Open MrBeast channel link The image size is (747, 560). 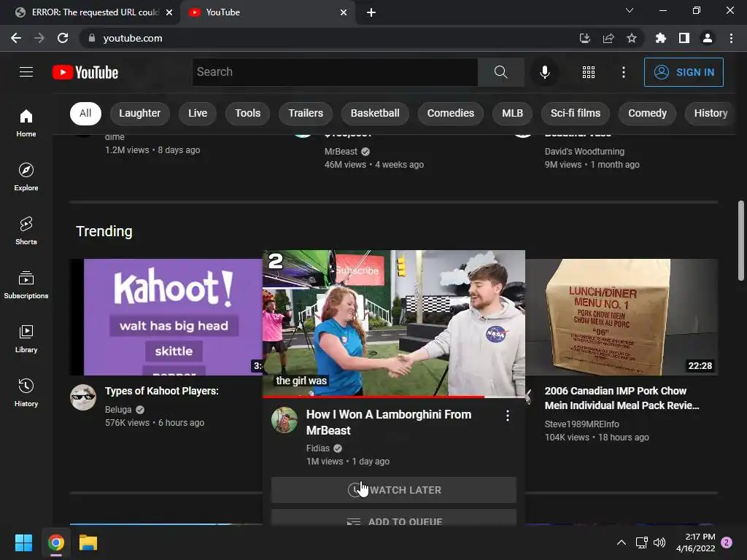click(341, 152)
